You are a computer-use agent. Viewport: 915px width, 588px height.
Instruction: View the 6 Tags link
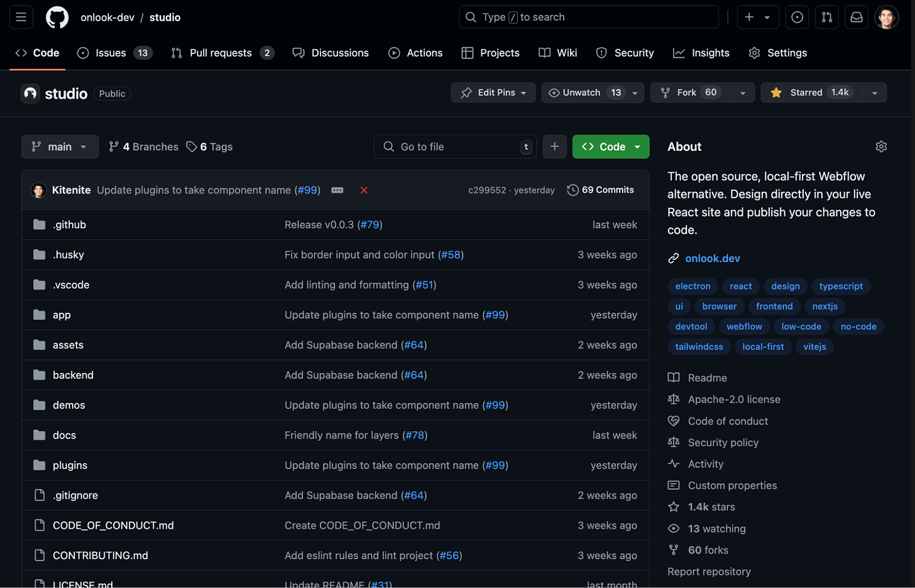click(209, 146)
